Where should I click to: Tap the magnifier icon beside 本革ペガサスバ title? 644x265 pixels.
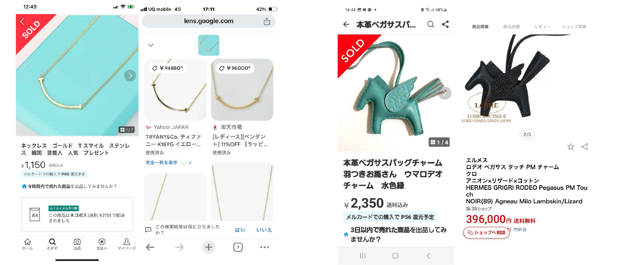(x=431, y=24)
